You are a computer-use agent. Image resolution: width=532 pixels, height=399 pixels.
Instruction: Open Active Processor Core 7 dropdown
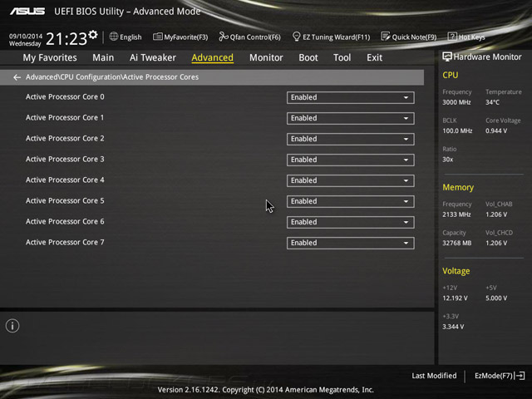[351, 243]
